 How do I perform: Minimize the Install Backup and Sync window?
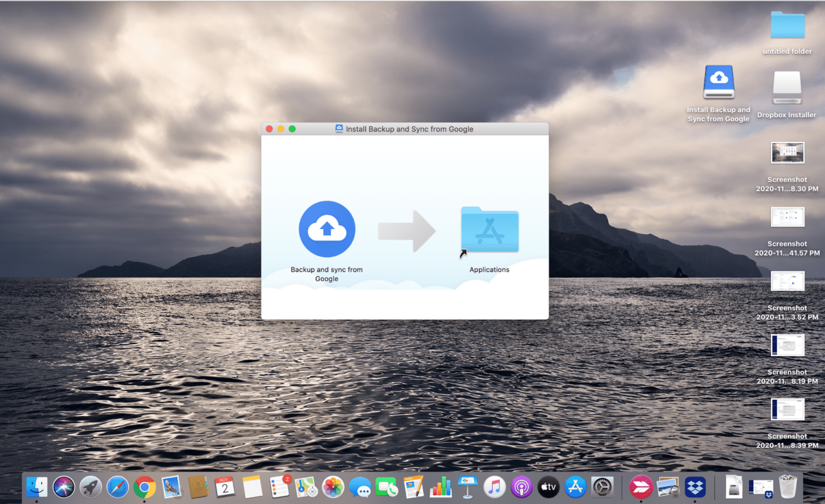tap(280, 129)
